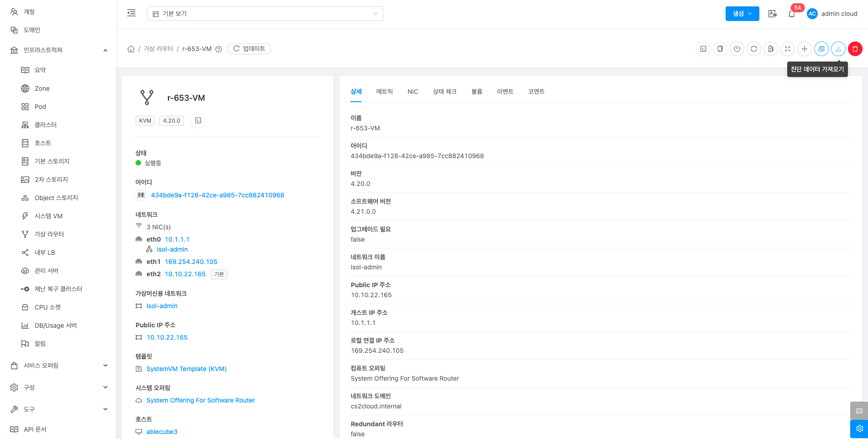Open the SystemVM Template (KVM) link
This screenshot has height=439, width=868.
[x=186, y=369]
